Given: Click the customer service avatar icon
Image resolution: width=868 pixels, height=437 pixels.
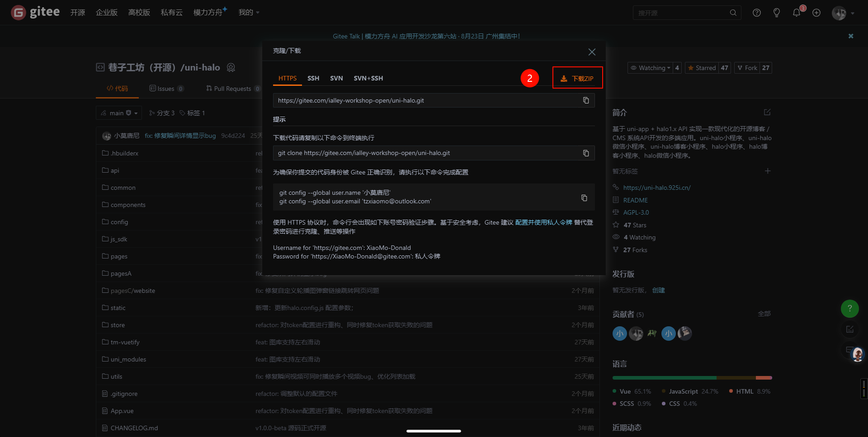Looking at the screenshot, I should pyautogui.click(x=857, y=354).
